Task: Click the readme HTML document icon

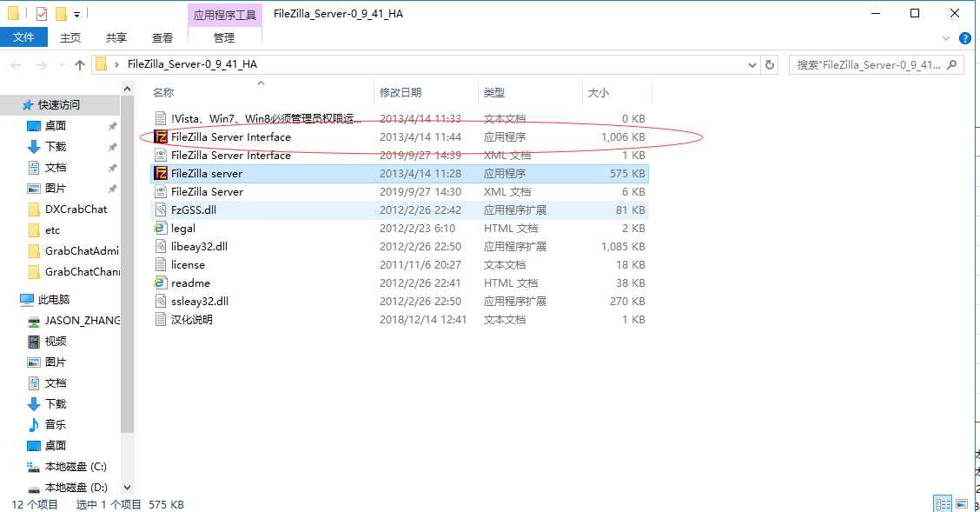Action: coord(161,283)
